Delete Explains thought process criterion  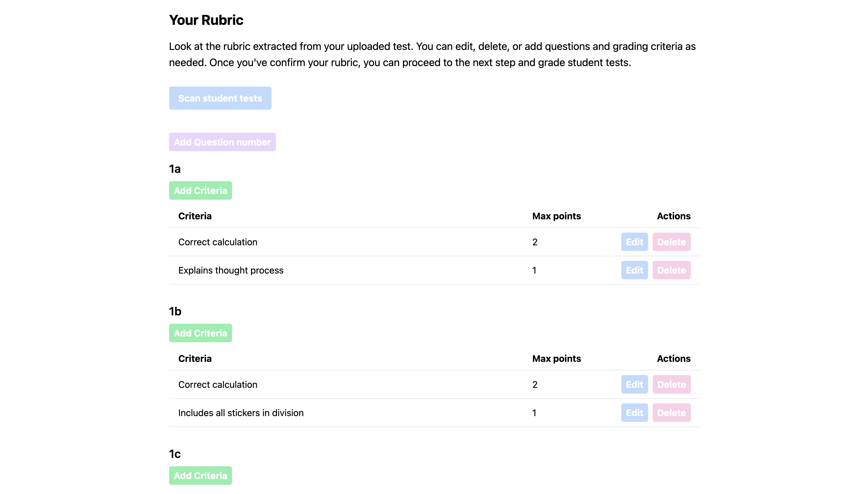[x=671, y=270]
